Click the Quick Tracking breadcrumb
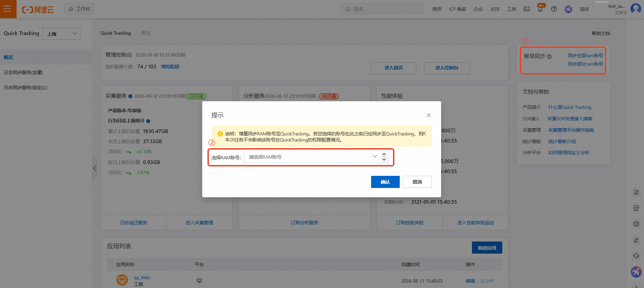This screenshot has width=644, height=288. (x=116, y=33)
